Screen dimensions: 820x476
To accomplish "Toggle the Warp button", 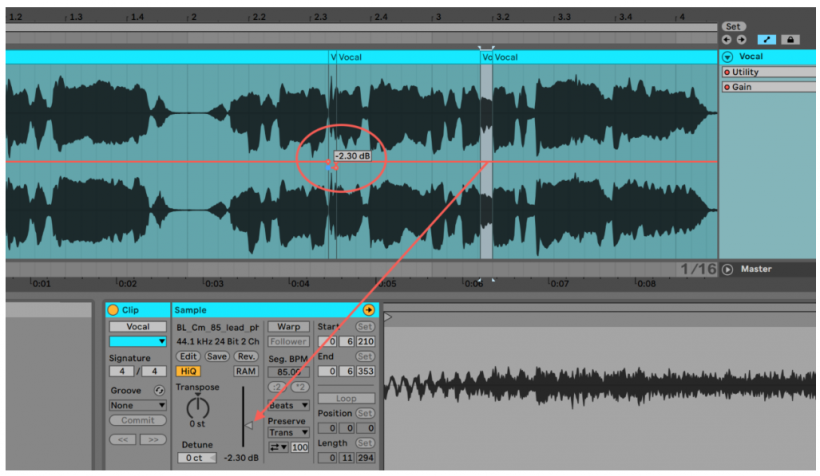I will point(289,326).
